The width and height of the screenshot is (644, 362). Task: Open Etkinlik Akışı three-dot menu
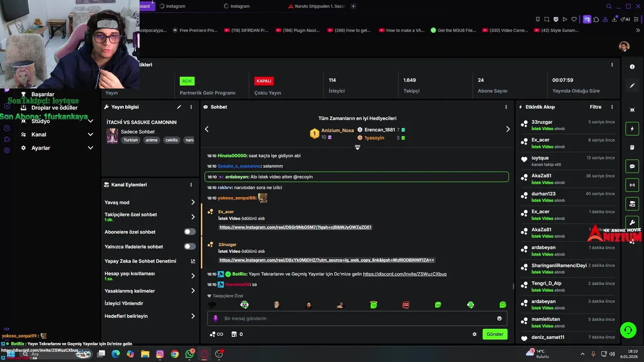612,107
